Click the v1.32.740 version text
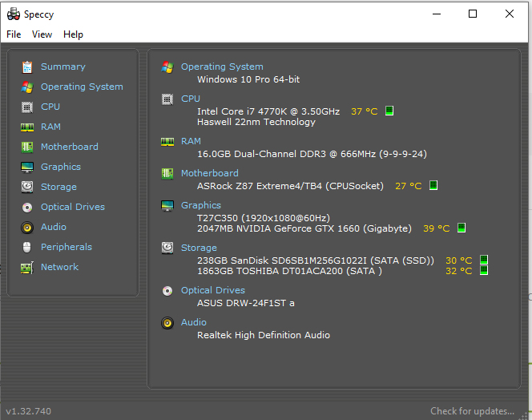The height and width of the screenshot is (420, 532). tap(29, 411)
